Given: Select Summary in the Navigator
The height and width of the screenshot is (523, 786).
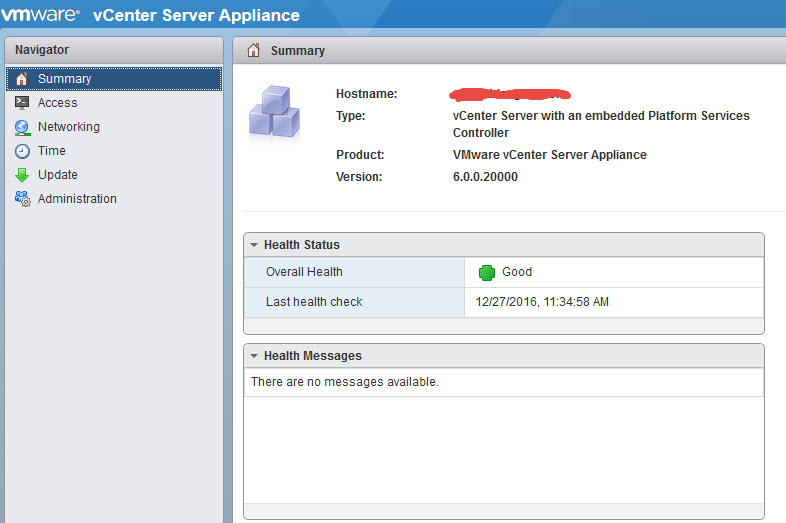Looking at the screenshot, I should (x=114, y=79).
